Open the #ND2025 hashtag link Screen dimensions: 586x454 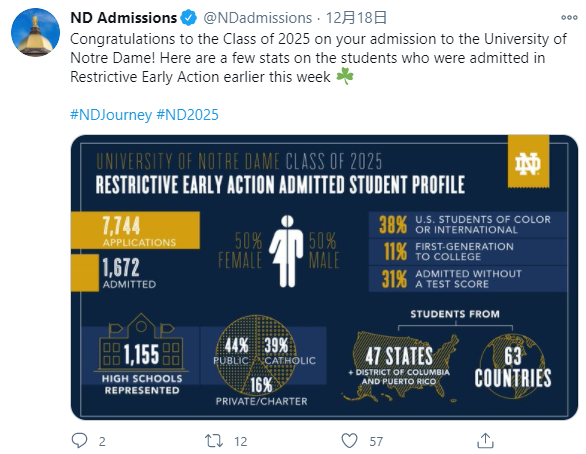click(187, 114)
